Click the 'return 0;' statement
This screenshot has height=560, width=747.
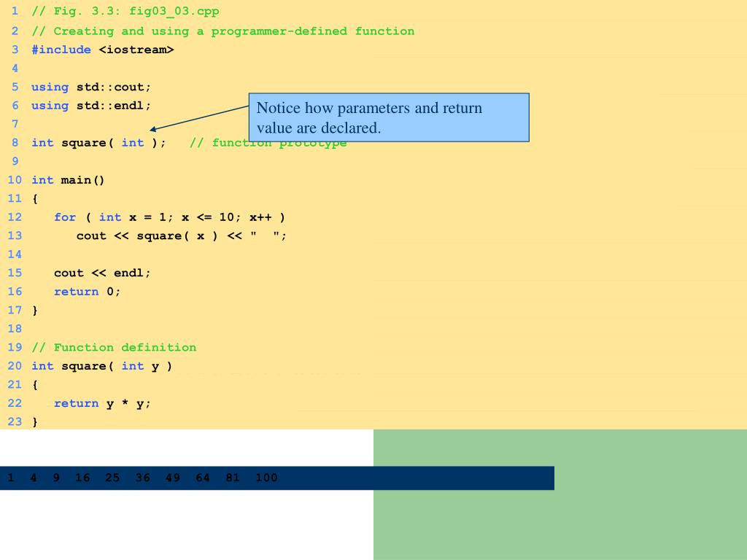click(88, 292)
